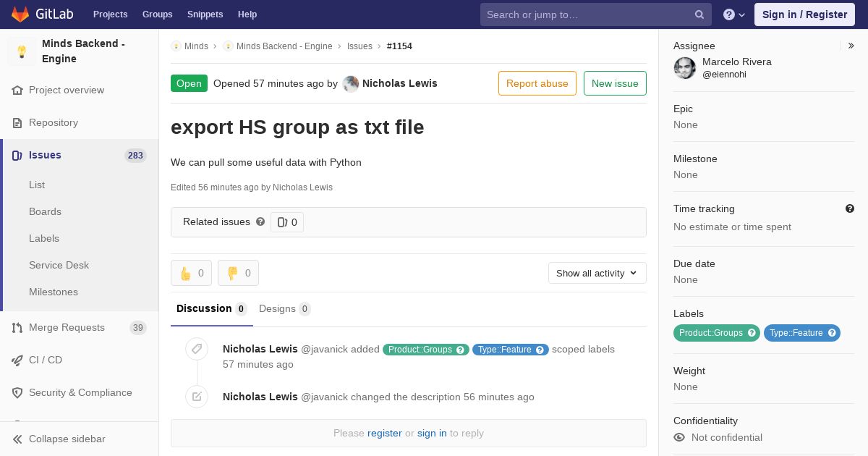Open the Help question mark menu
This screenshot has height=456, width=868.
click(734, 14)
